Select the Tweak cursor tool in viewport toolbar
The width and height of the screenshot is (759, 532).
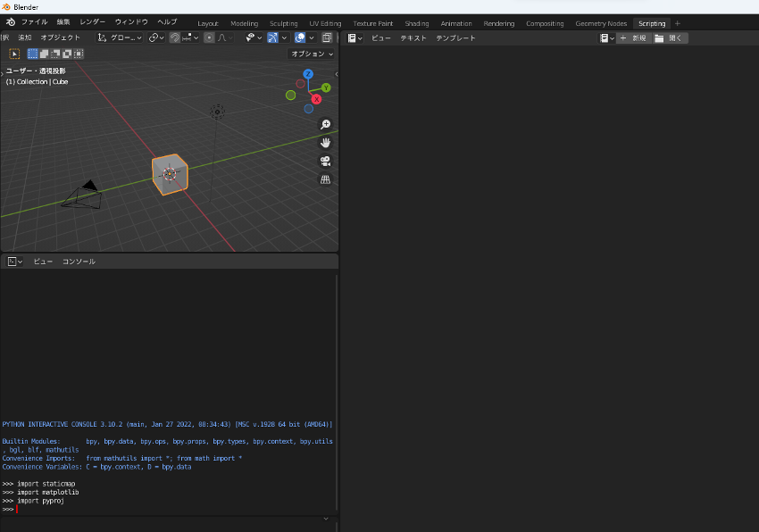click(x=15, y=54)
